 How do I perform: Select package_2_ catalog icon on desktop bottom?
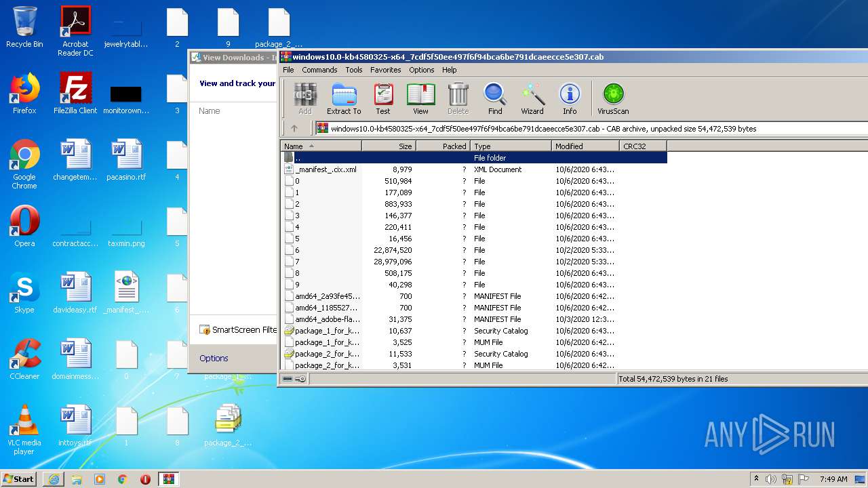pyautogui.click(x=228, y=426)
